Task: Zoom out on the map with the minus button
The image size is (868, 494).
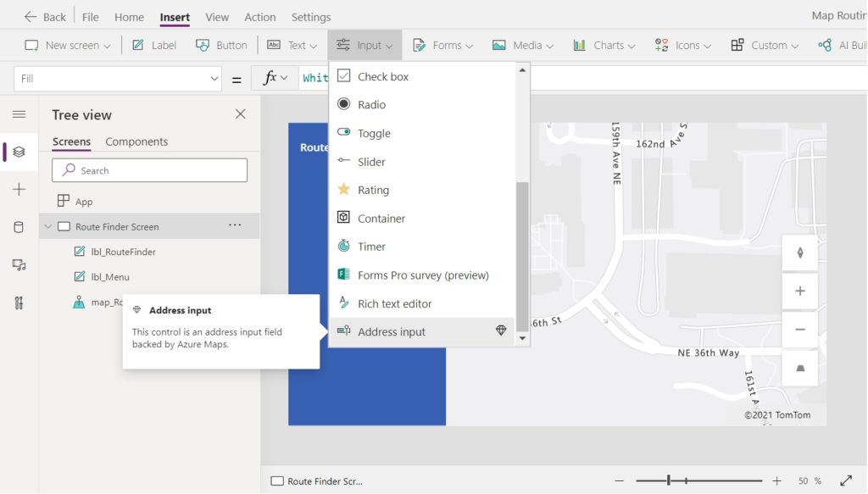Action: pos(799,329)
